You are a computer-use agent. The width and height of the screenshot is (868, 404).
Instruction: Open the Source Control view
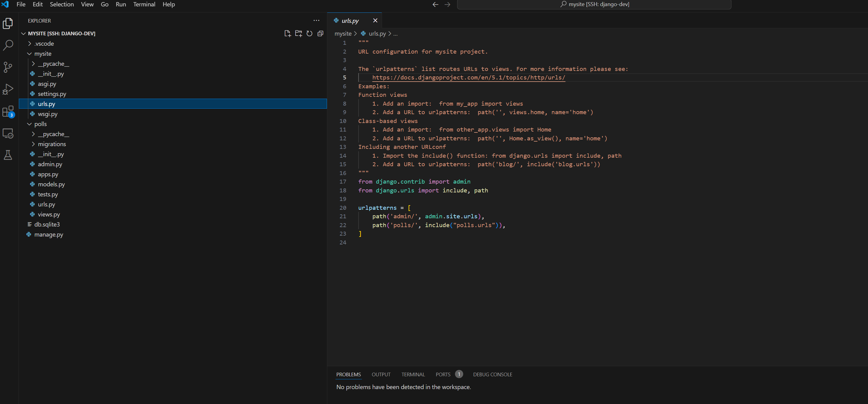(8, 67)
